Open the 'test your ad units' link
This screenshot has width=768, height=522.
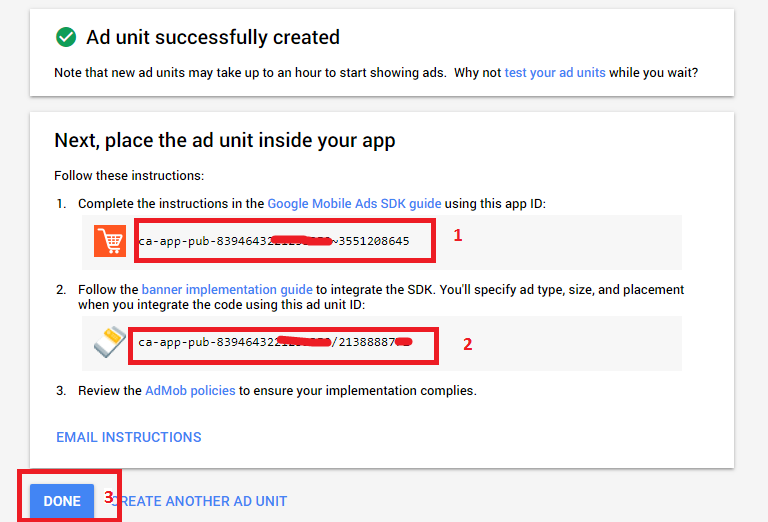pos(555,72)
